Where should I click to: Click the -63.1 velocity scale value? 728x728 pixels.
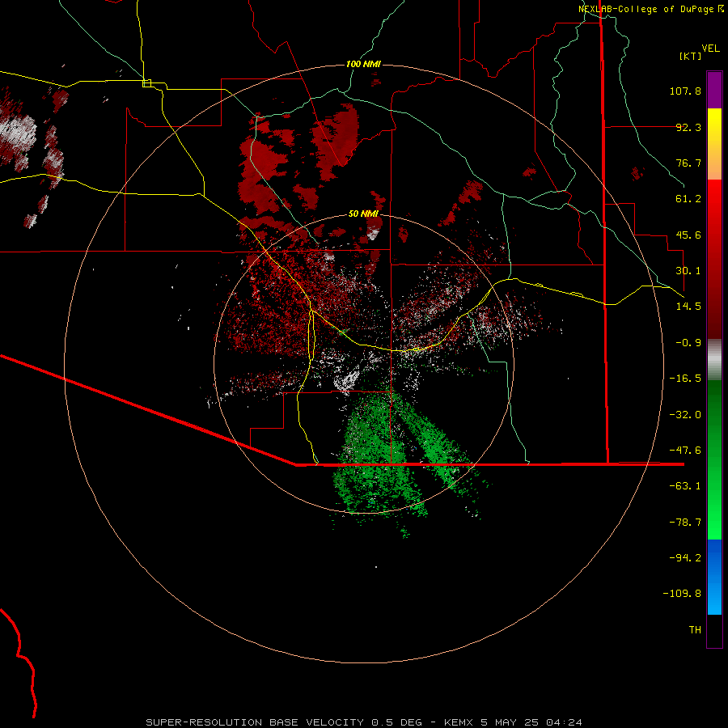[685, 486]
